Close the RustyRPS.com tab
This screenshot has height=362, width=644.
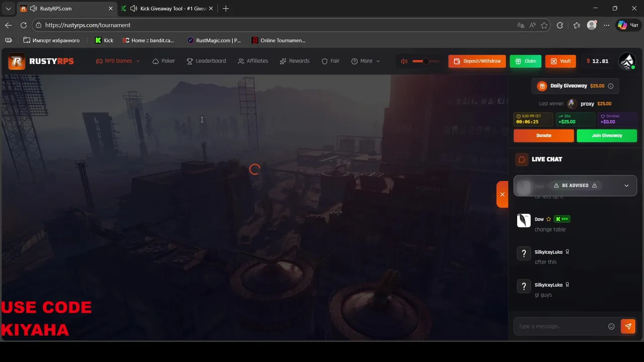[111, 9]
